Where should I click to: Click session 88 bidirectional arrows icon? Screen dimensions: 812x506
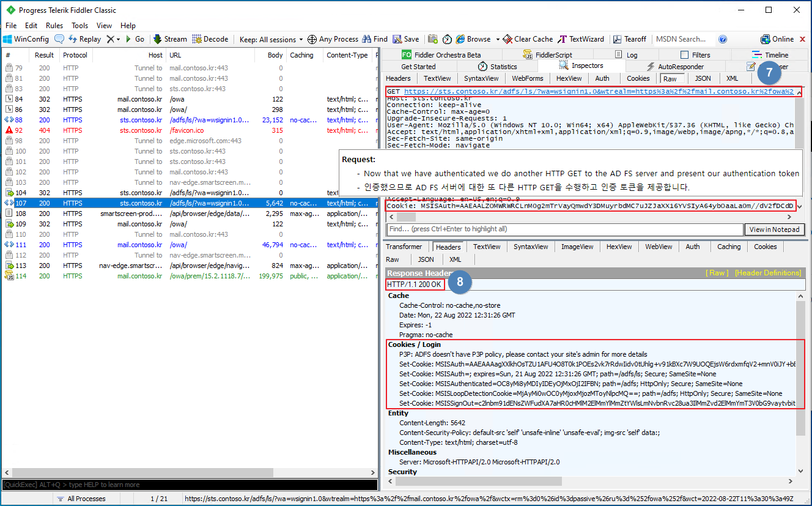9,120
